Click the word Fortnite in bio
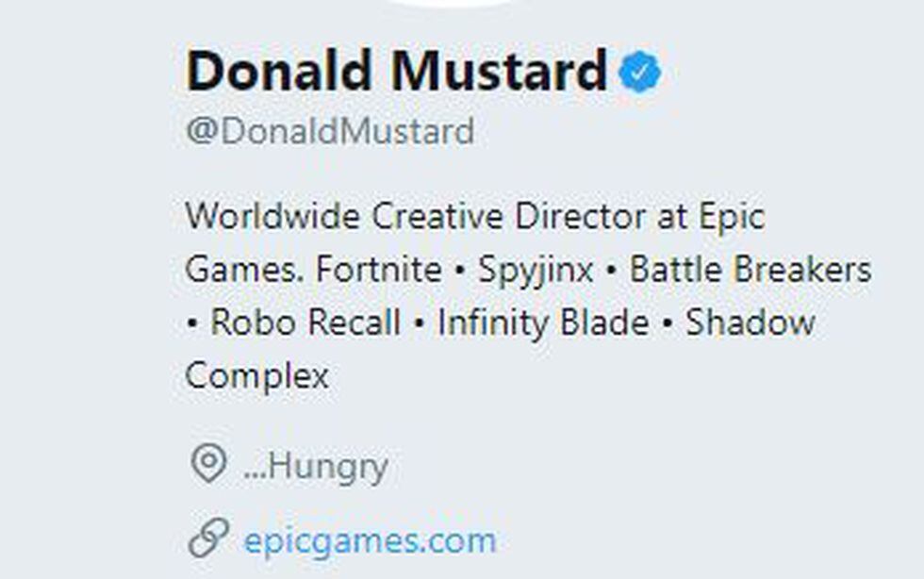 [x=379, y=271]
